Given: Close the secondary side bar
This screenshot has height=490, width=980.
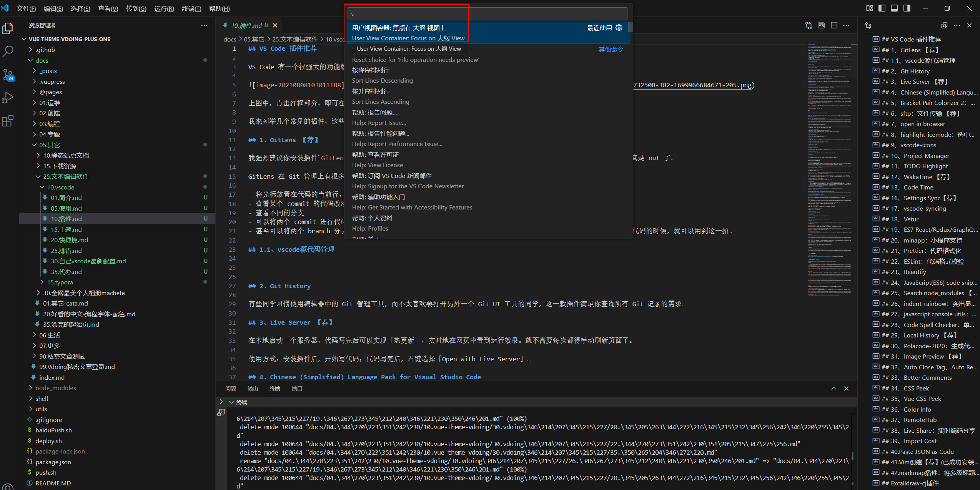Looking at the screenshot, I should (970, 25).
